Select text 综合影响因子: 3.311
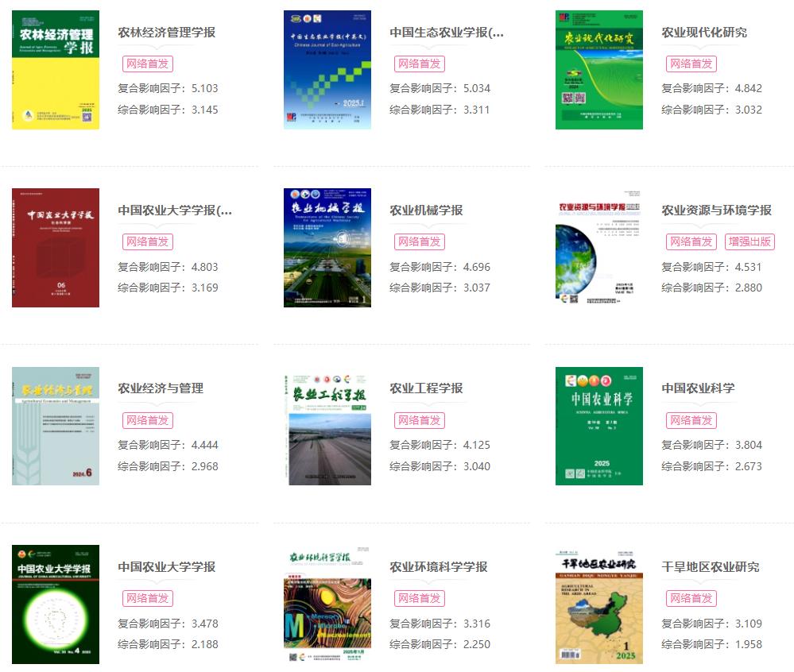The height and width of the screenshot is (672, 794). tap(440, 110)
